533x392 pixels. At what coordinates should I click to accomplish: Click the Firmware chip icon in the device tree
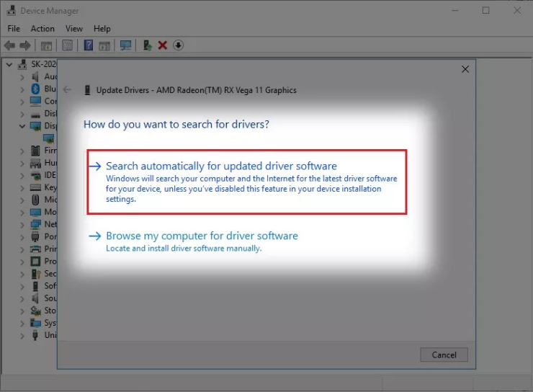[x=35, y=151]
